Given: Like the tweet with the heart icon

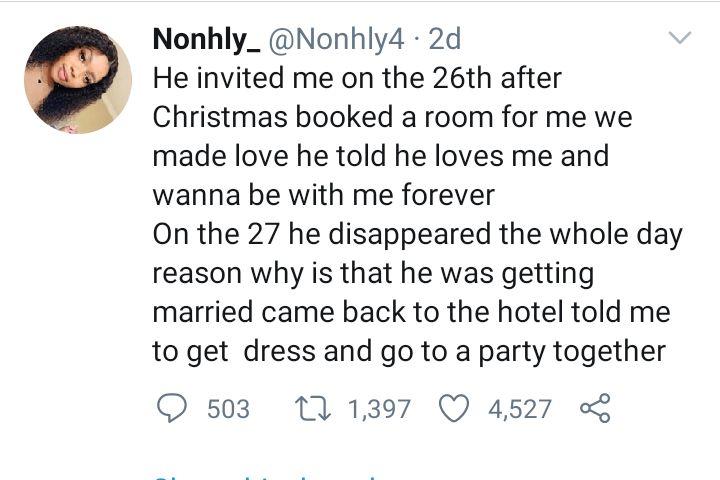Looking at the screenshot, I should (x=455, y=408).
